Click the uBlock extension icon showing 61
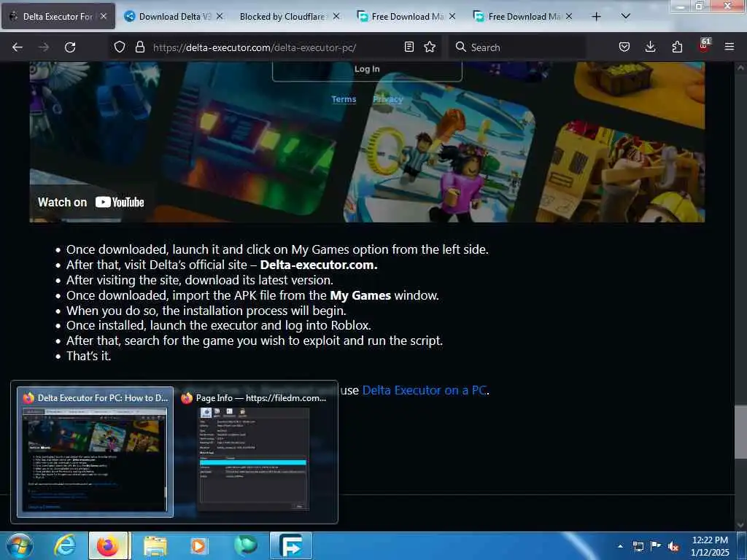This screenshot has width=747, height=560. pyautogui.click(x=704, y=46)
